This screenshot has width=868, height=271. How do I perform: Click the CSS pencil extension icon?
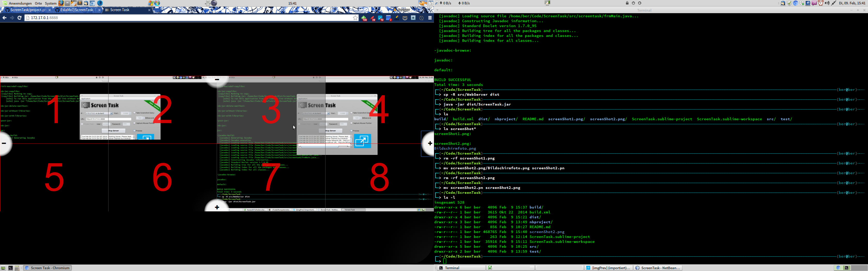[x=397, y=18]
